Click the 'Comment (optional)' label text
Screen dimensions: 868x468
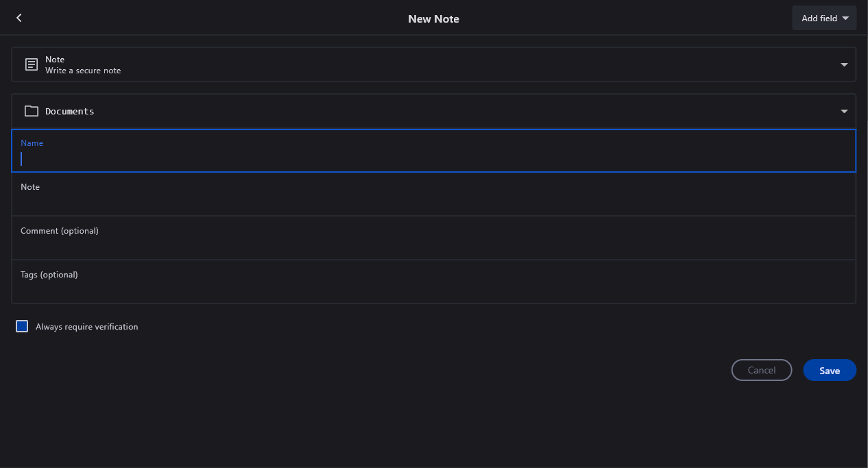[x=60, y=231]
